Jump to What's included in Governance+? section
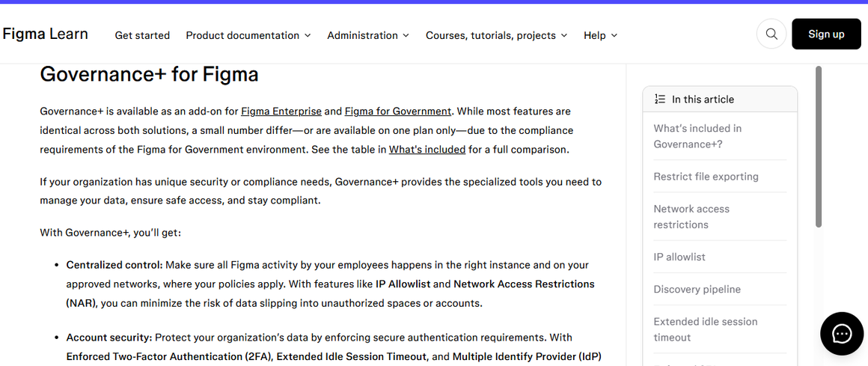The height and width of the screenshot is (366, 868). coord(697,136)
